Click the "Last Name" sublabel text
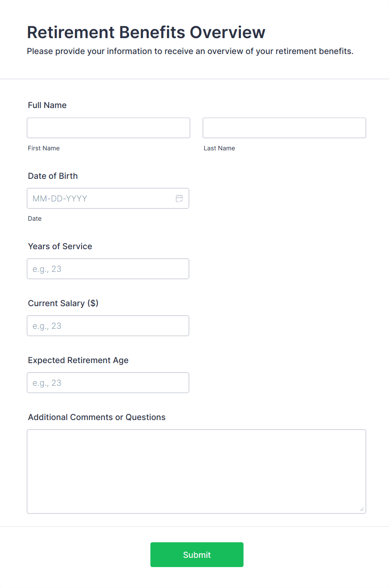 (219, 148)
